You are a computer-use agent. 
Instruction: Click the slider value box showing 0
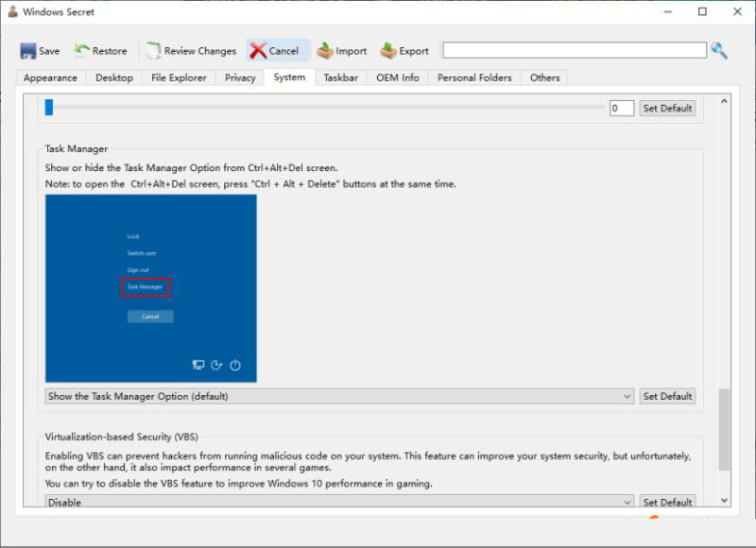[x=622, y=108]
